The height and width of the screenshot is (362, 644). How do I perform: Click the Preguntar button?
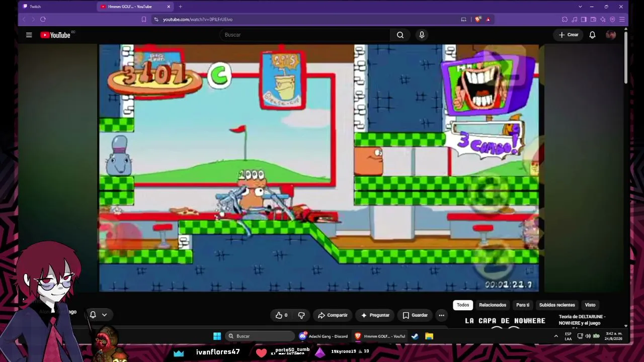(375, 315)
